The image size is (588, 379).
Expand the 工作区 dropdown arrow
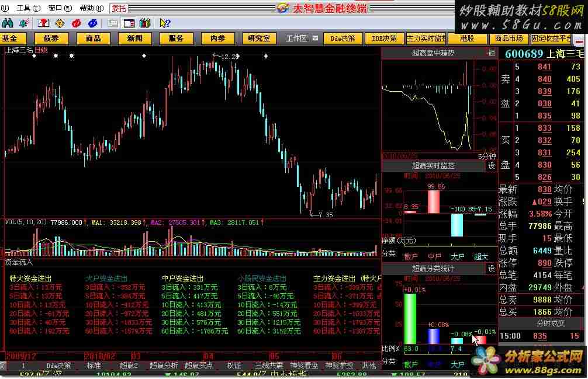[x=315, y=39]
